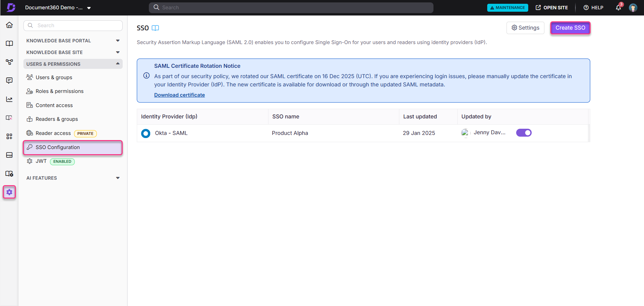Click the SSO help book icon
Image resolution: width=644 pixels, height=306 pixels.
[155, 28]
